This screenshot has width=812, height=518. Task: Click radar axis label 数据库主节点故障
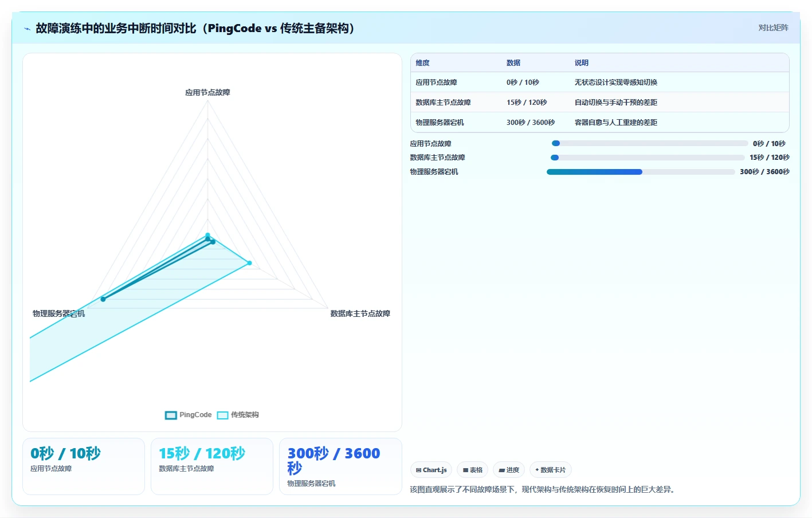coord(360,313)
